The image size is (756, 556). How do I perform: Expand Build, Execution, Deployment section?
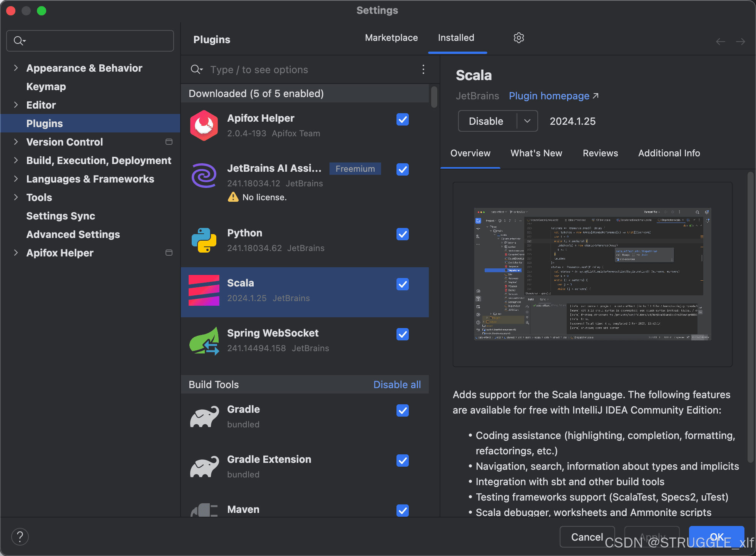[x=16, y=160]
